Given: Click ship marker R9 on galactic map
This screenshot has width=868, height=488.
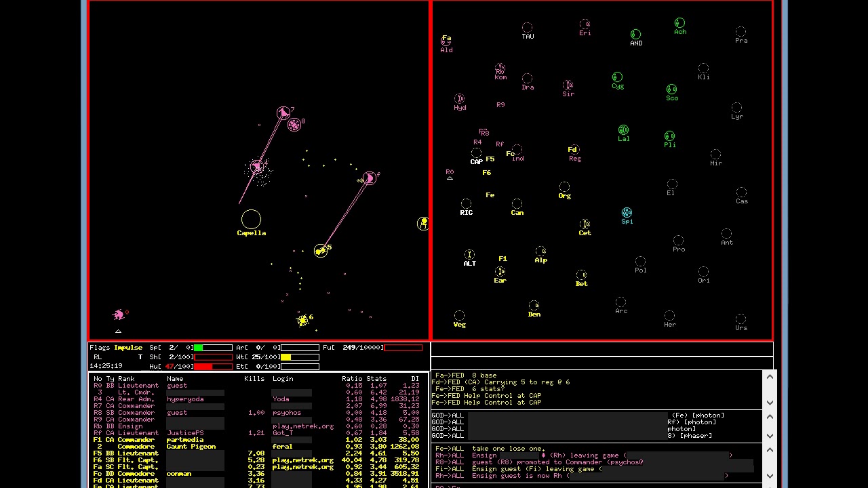Looking at the screenshot, I should click(500, 105).
